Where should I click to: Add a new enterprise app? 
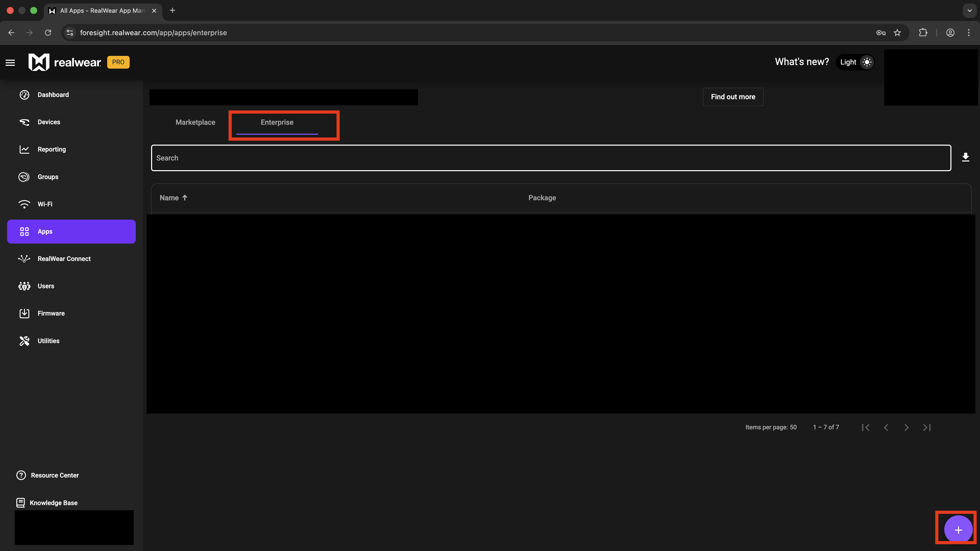(958, 530)
